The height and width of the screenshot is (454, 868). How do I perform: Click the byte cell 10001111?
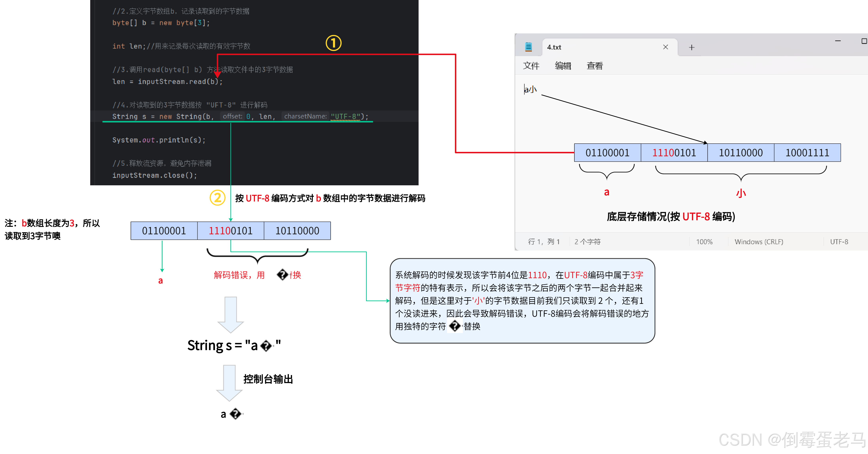tap(807, 153)
